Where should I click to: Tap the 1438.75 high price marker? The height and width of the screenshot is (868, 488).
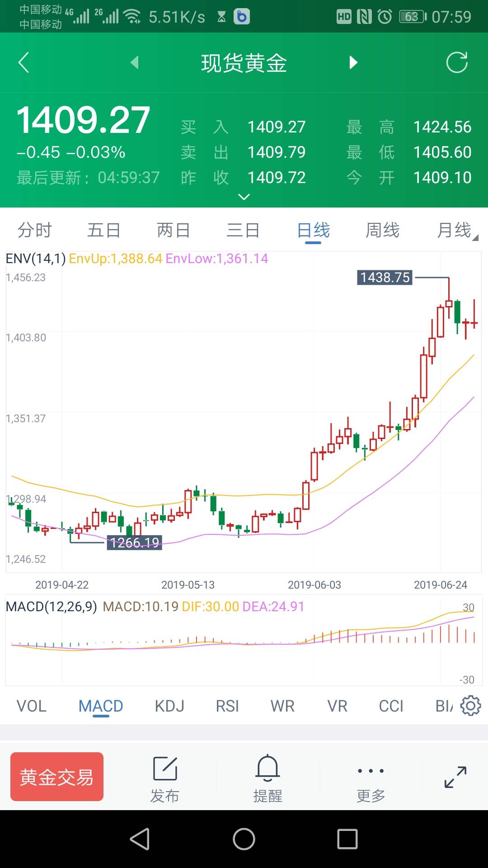pyautogui.click(x=385, y=277)
